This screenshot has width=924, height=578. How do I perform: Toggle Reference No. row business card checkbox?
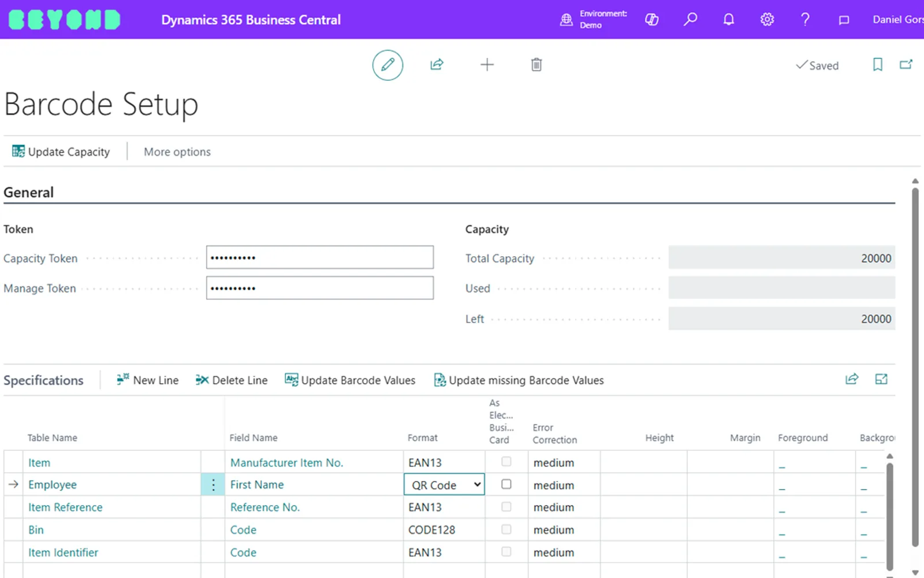[506, 507]
